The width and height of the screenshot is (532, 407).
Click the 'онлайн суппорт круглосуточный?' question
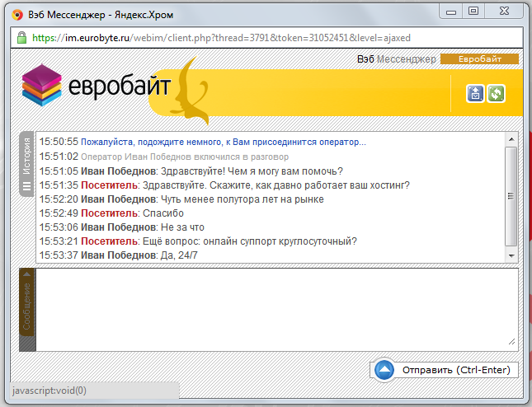click(x=280, y=241)
